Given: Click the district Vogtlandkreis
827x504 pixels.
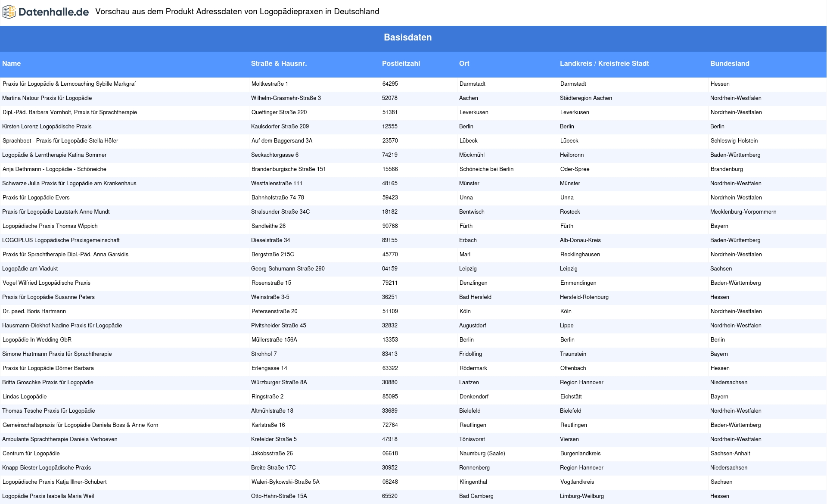Looking at the screenshot, I should click(577, 482).
